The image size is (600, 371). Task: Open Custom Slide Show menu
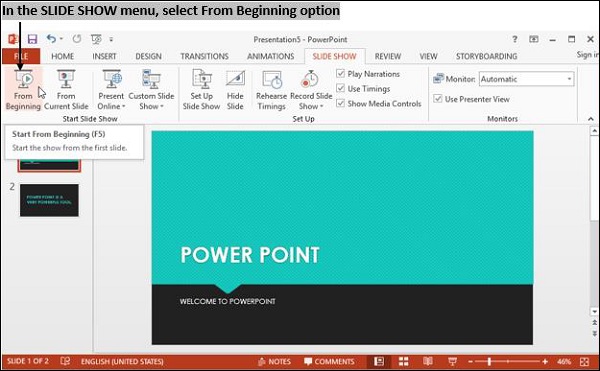click(151, 90)
